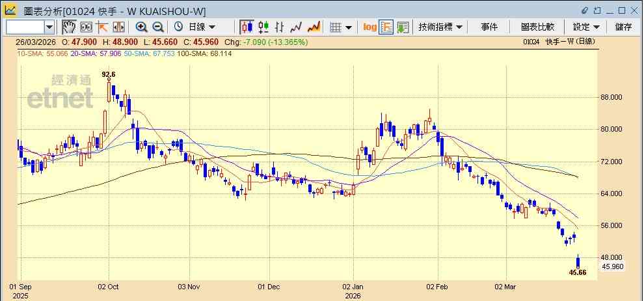Click the paperclip icon in title bar
Viewport: 644px width, 301px height.
pyautogui.click(x=585, y=10)
